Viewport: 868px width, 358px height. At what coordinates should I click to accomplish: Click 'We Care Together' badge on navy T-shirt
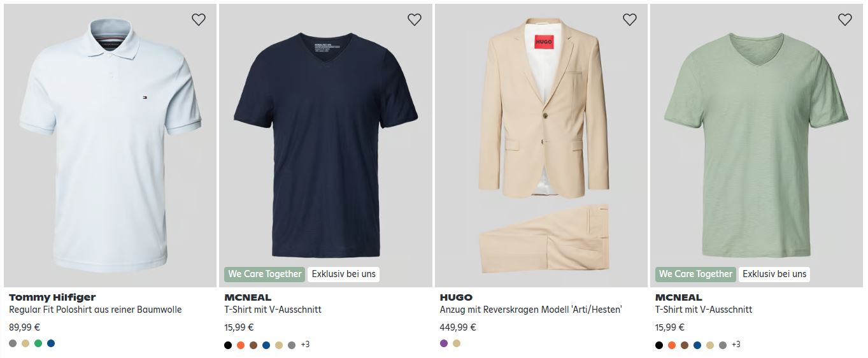coord(264,274)
